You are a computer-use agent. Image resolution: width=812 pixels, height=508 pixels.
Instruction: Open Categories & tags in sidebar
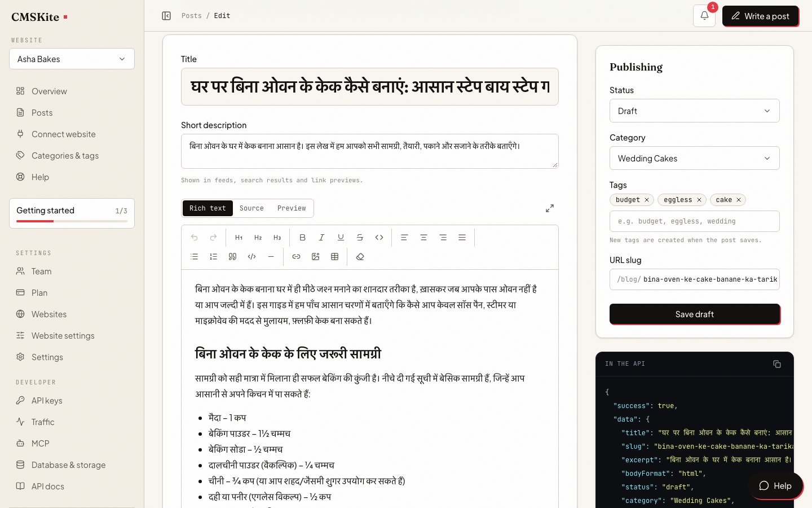pos(72,155)
